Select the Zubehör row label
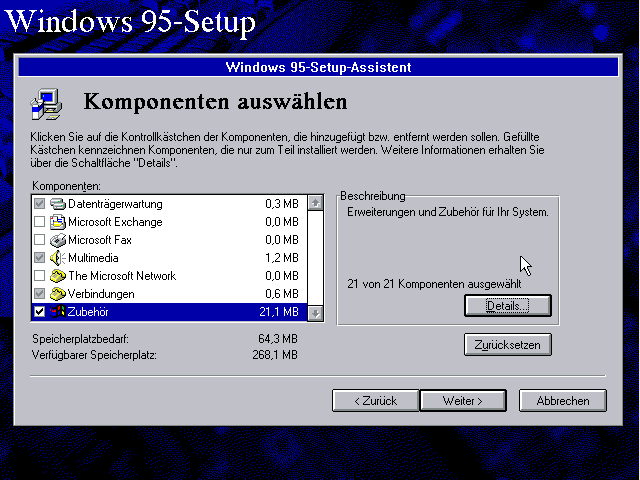This screenshot has height=480, width=640. (88, 312)
